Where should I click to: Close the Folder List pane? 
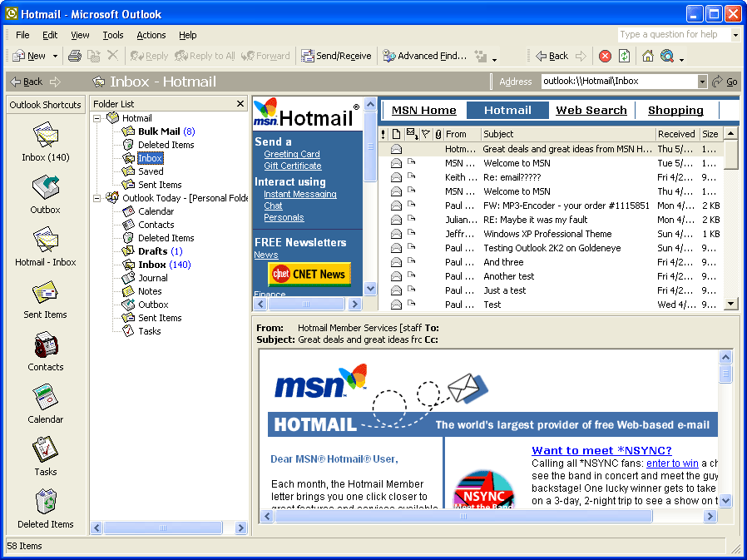coord(240,104)
